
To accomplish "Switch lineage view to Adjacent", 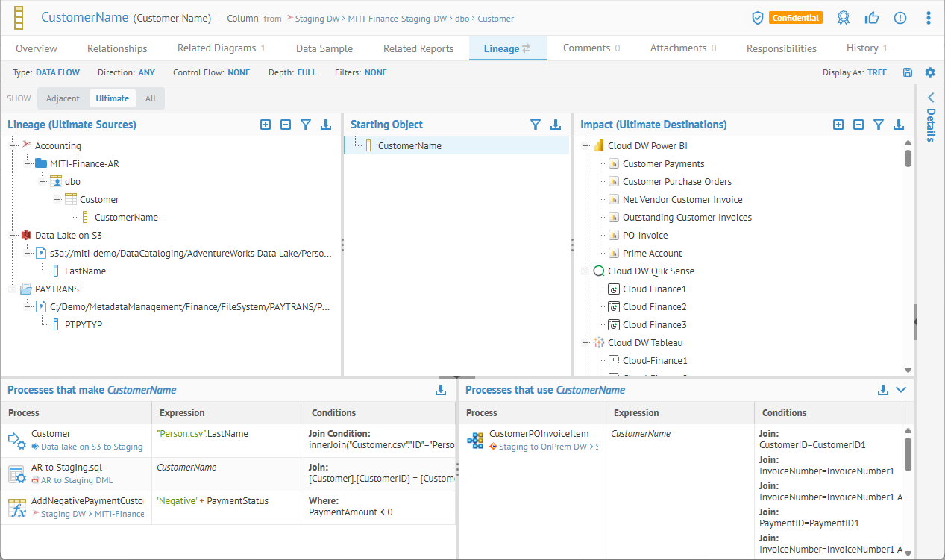I will point(63,98).
